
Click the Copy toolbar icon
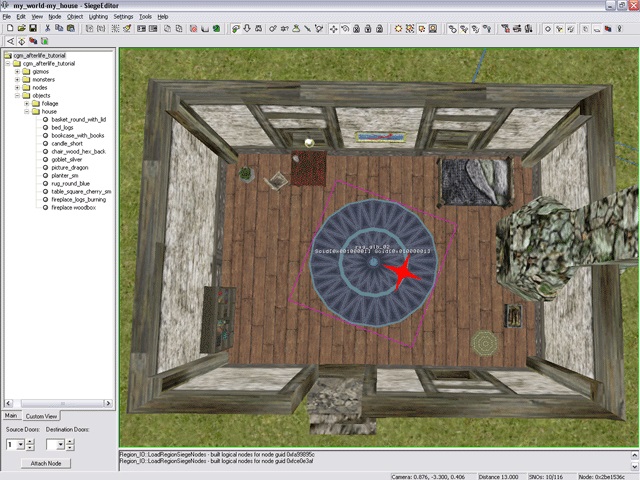(61, 28)
